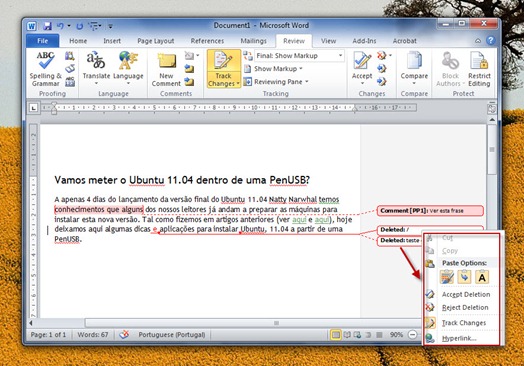Select Keep Source Formatting paste option
Image resolution: width=524 pixels, height=366 pixels.
tap(447, 277)
